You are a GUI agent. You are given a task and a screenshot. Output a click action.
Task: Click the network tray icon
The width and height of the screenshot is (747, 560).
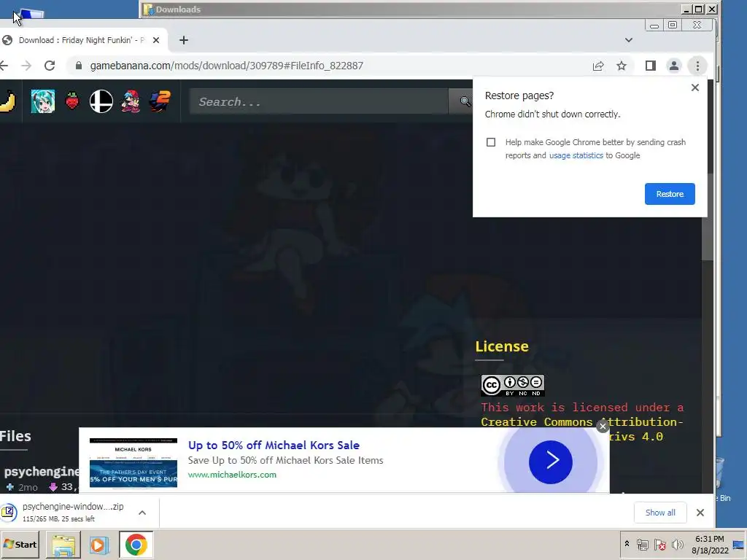pyautogui.click(x=642, y=545)
